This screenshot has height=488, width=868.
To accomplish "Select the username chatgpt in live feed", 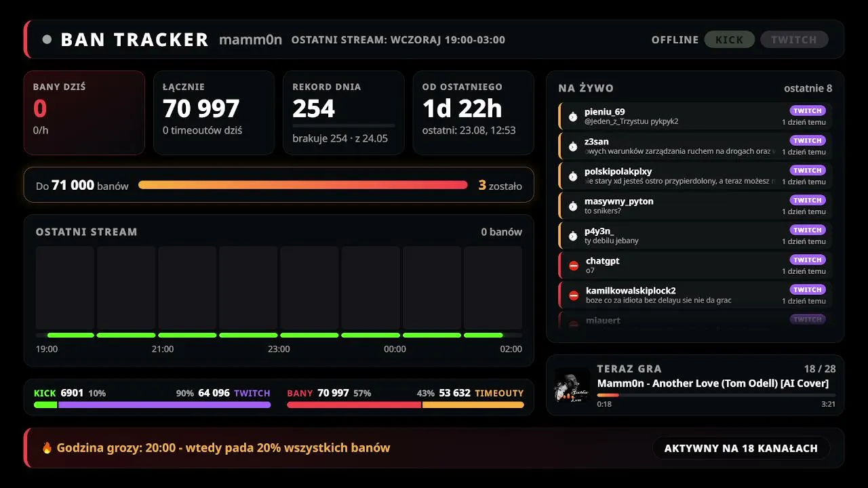I will (x=603, y=261).
